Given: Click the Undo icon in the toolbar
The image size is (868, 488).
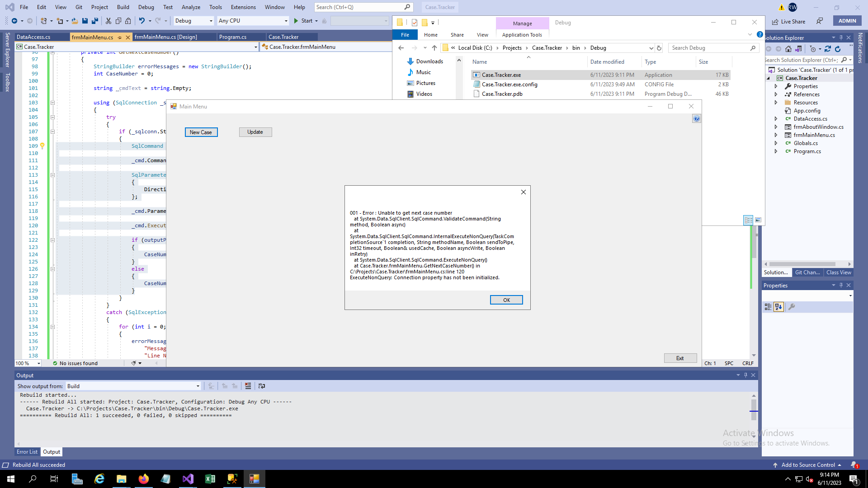Looking at the screenshot, I should (x=143, y=21).
